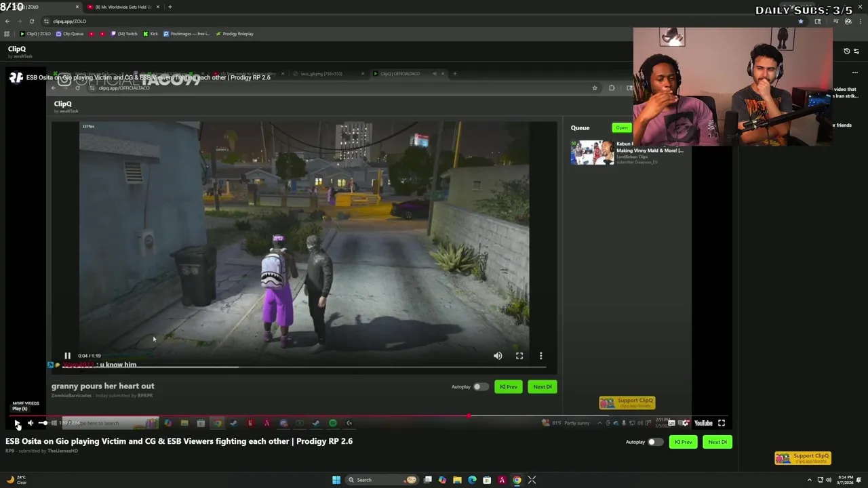Screen dimensions: 868x488
Task: Click inner Prev button under granny clip
Action: [x=509, y=387]
